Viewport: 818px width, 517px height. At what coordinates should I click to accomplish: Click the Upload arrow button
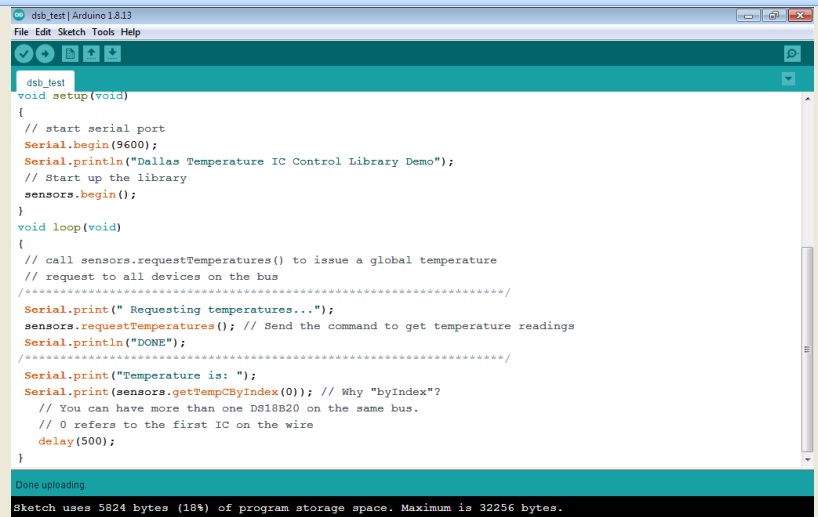[x=45, y=54]
